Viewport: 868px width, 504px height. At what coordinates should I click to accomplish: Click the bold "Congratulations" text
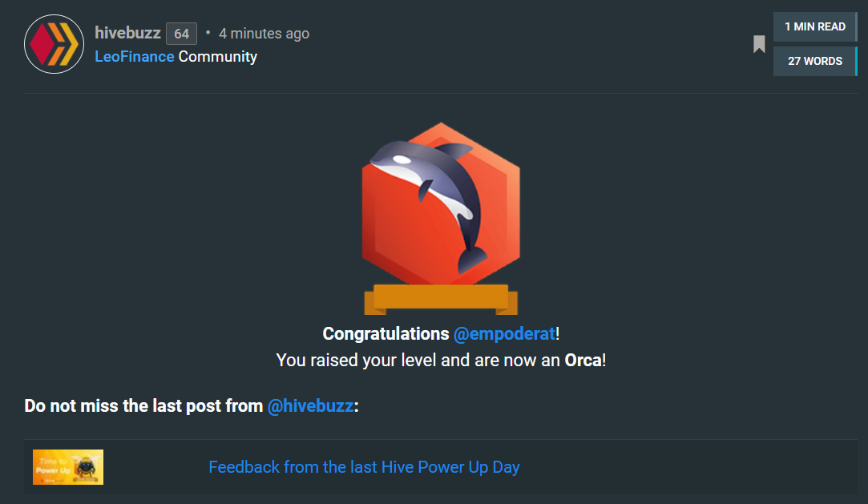(x=386, y=333)
